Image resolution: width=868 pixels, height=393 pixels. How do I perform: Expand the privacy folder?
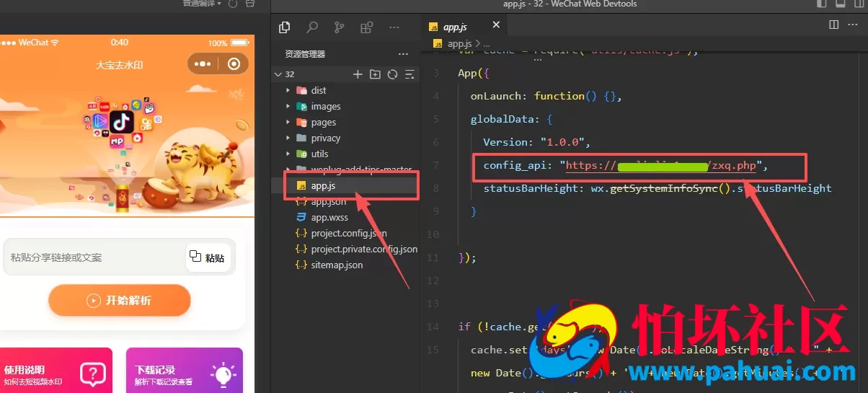pos(288,138)
